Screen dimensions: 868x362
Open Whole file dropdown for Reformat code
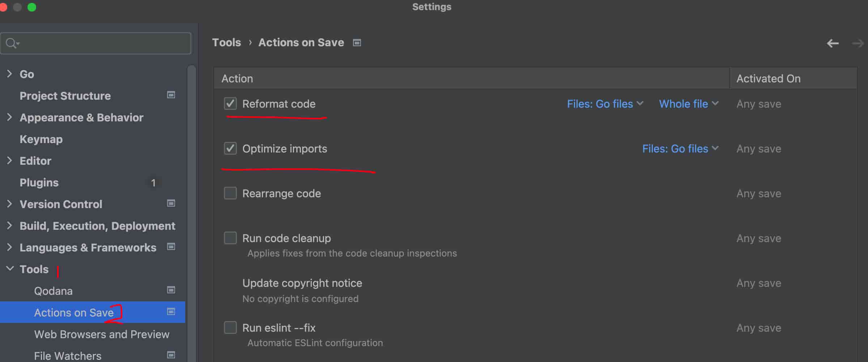point(688,104)
